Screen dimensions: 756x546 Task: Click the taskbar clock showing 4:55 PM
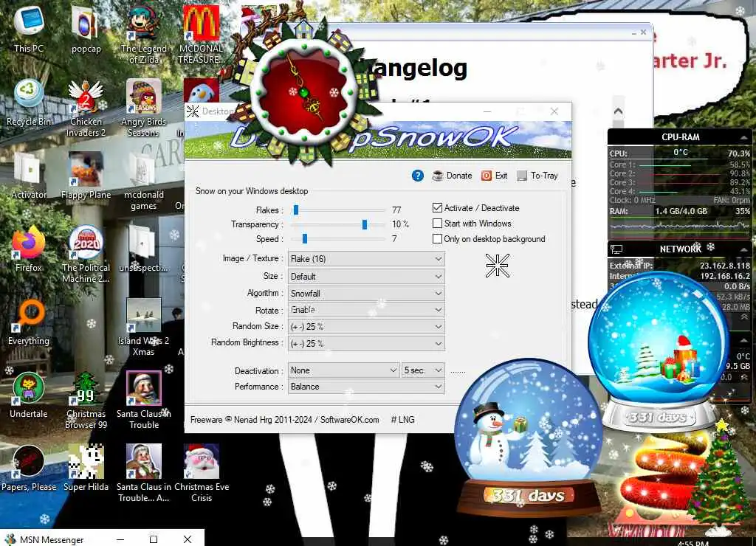pos(693,543)
